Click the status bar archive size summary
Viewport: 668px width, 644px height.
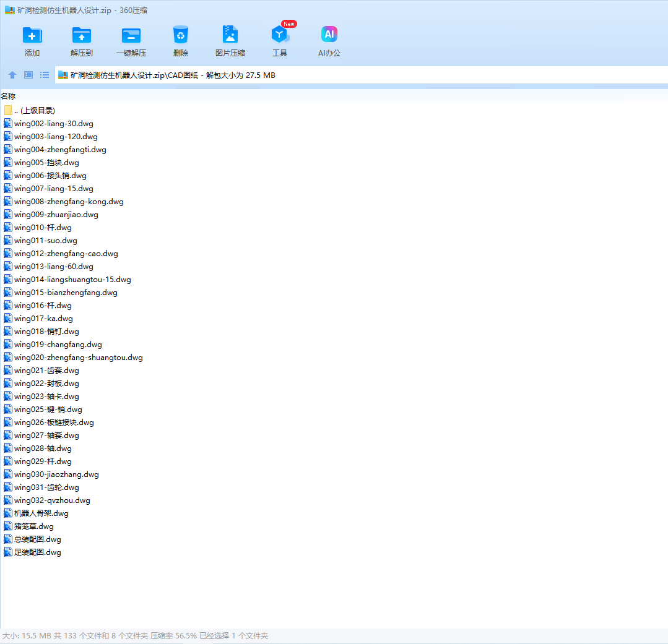pos(135,636)
